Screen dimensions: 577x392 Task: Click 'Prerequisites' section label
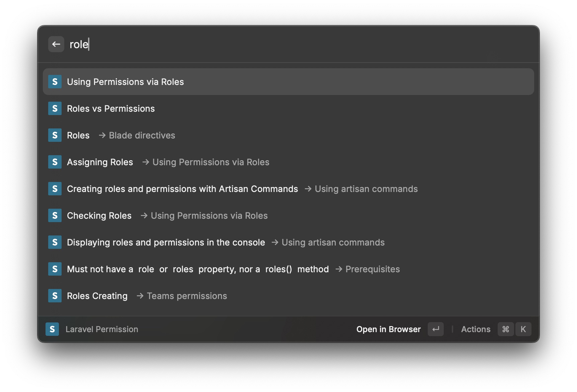click(x=373, y=269)
